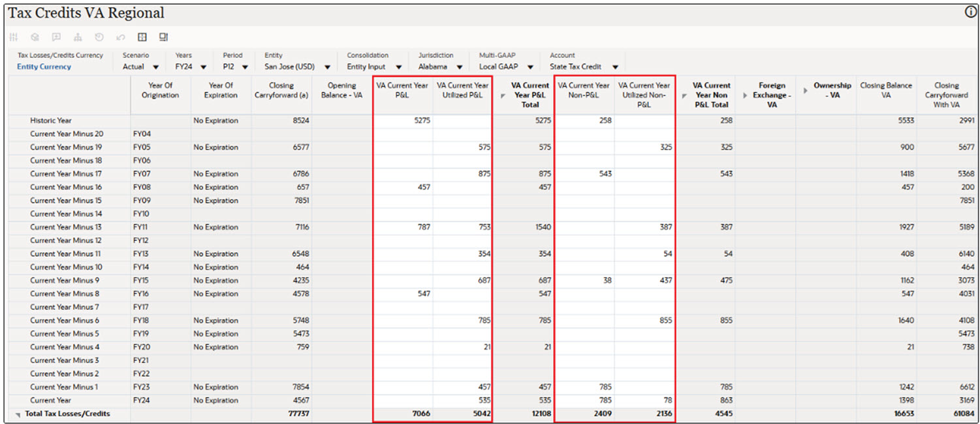Click the display panel toolbar icon

163,37
